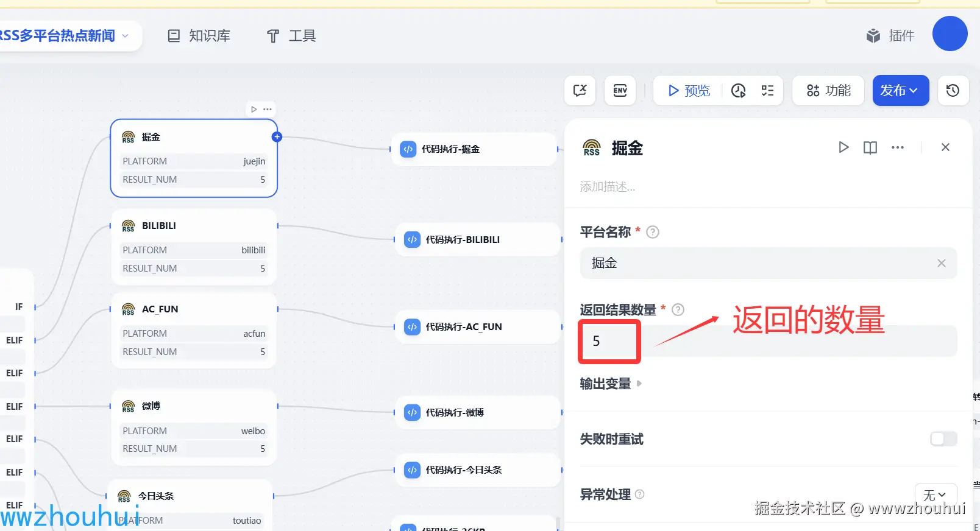Screen dimensions: 980x531
Task: Select the 今日头条 RSS node
Action: coord(190,505)
